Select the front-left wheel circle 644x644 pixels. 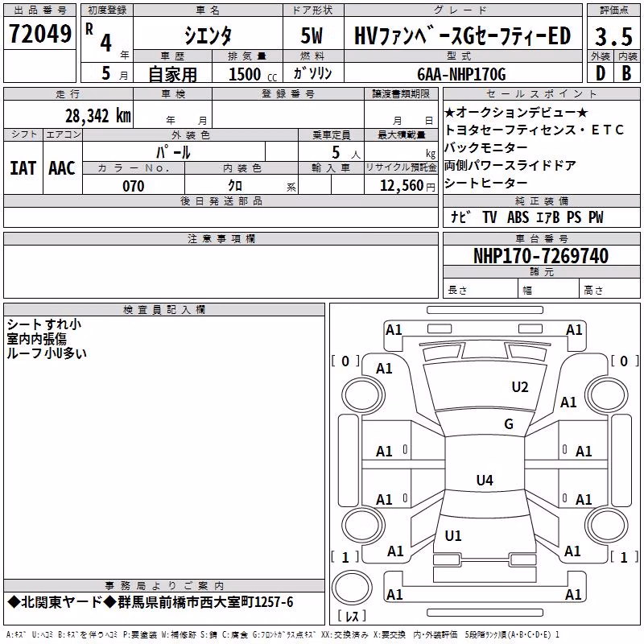pyautogui.click(x=363, y=395)
